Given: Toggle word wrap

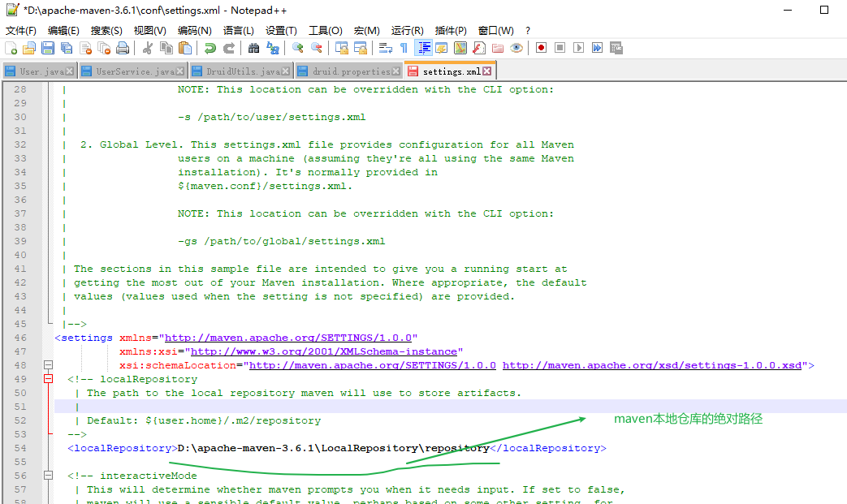Looking at the screenshot, I should (384, 48).
